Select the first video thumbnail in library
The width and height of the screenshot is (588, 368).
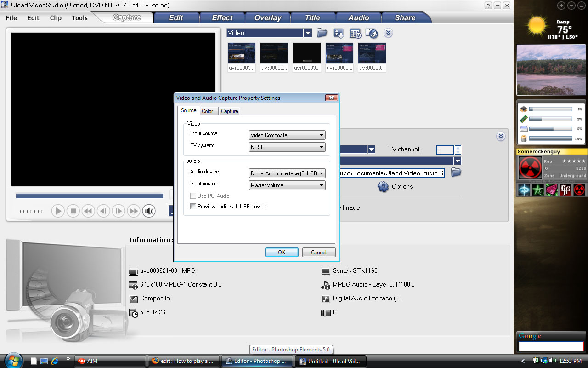click(x=242, y=53)
